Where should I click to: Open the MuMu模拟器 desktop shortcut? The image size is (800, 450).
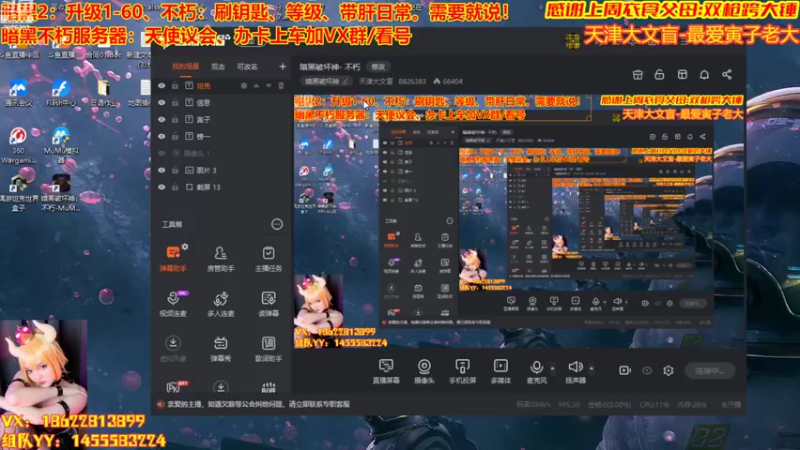tap(60, 144)
